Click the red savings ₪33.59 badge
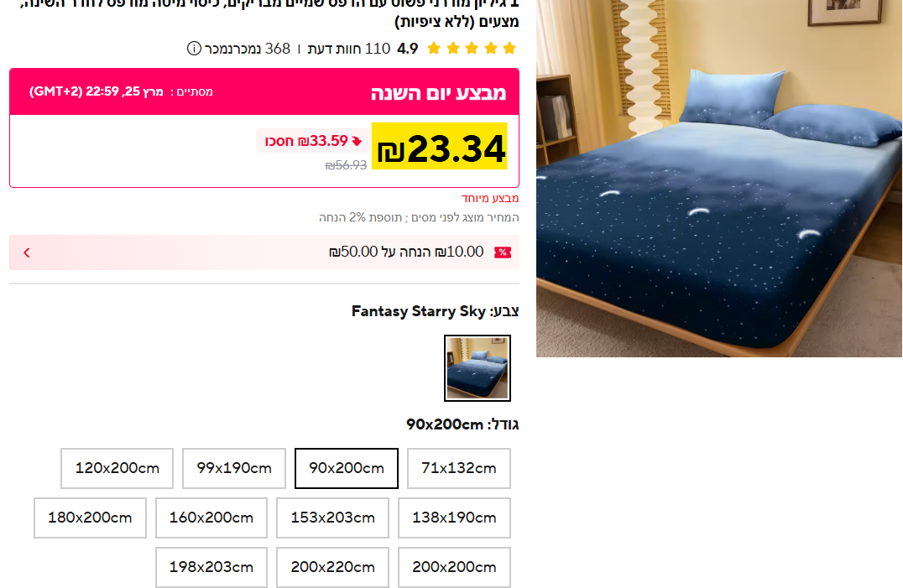This screenshot has height=588, width=903. [x=313, y=141]
